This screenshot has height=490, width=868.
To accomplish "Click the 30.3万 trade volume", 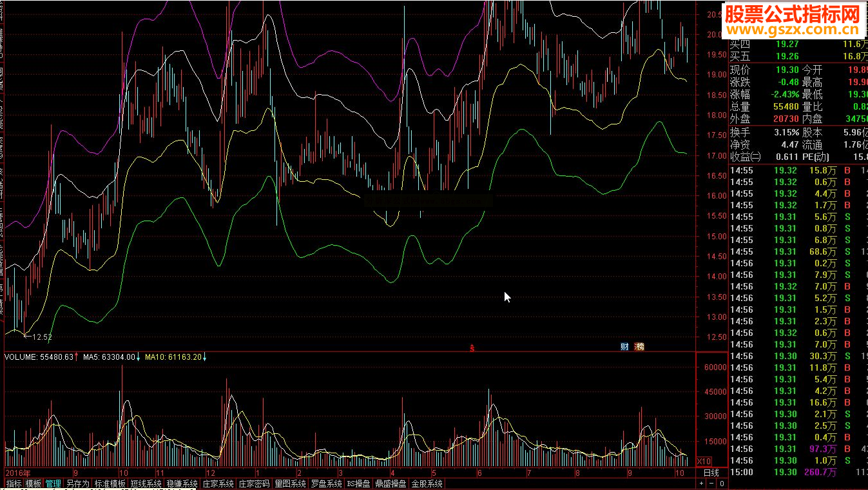I will (x=824, y=356).
